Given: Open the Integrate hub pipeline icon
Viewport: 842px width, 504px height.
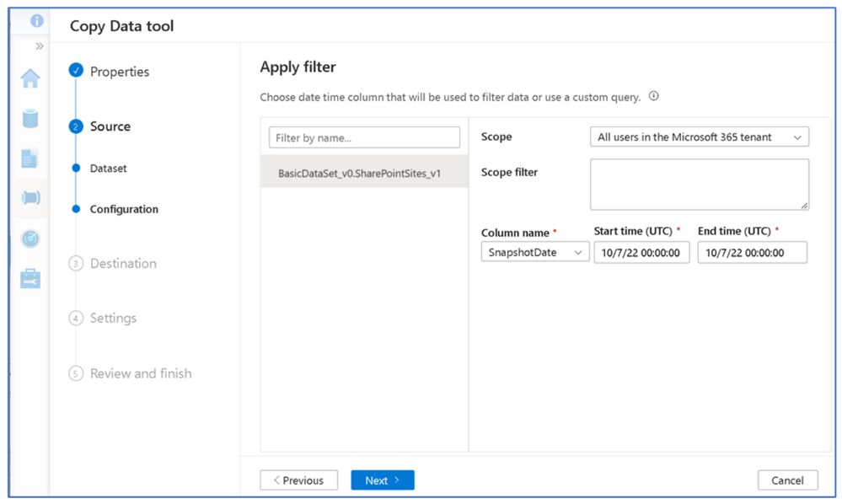Looking at the screenshot, I should tap(30, 198).
